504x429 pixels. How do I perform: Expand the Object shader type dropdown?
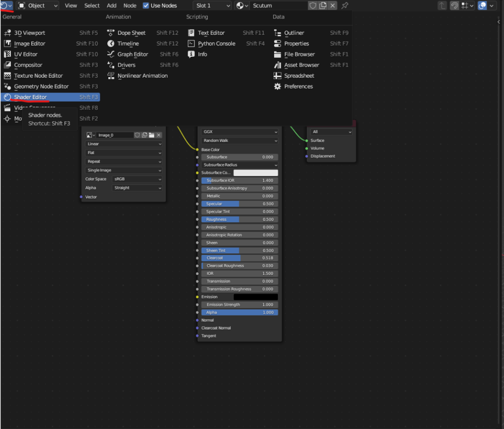(x=37, y=5)
